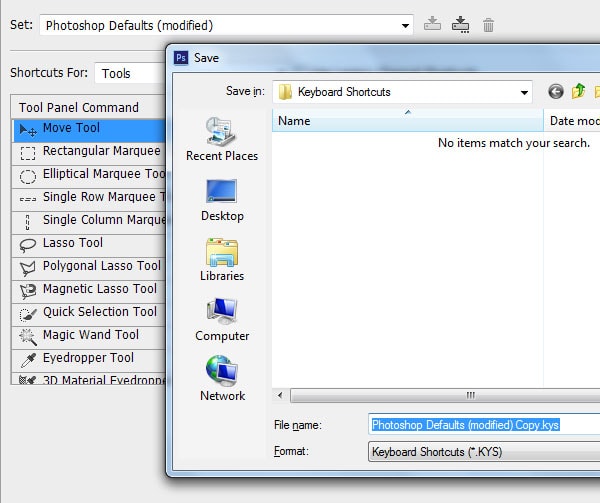
Task: Select the Rectangular Marquee text
Action: click(x=102, y=151)
